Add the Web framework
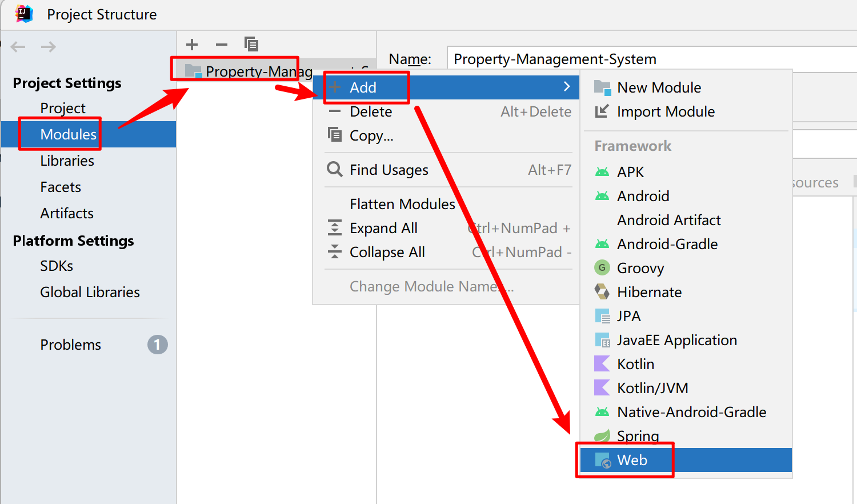This screenshot has width=857, height=504. click(686, 460)
